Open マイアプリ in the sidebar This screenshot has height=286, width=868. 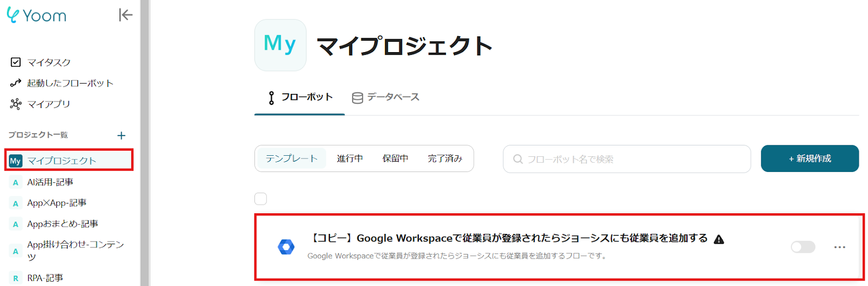click(x=49, y=104)
